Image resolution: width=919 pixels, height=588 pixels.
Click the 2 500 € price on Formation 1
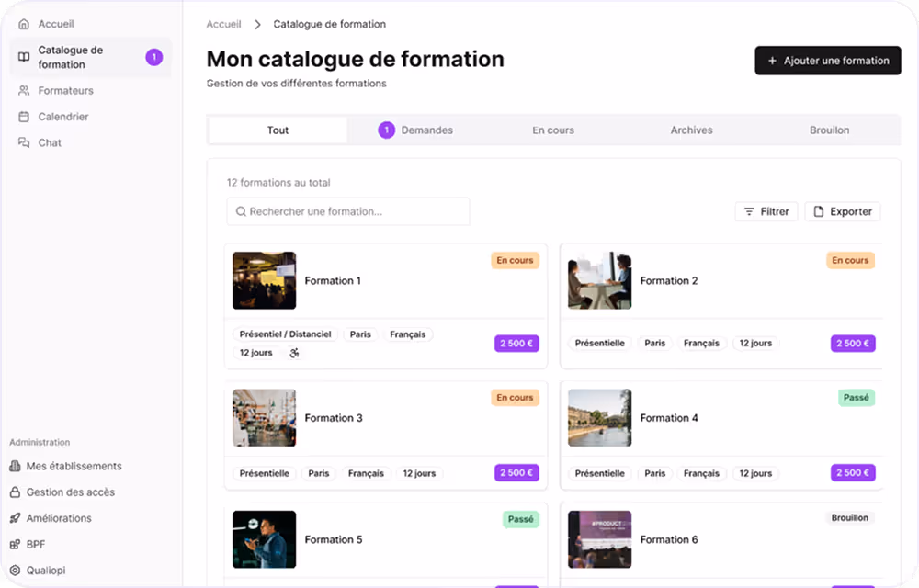[x=516, y=344]
